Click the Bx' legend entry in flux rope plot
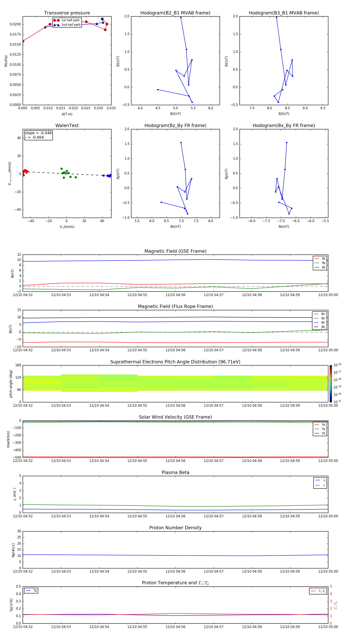 [x=320, y=314]
